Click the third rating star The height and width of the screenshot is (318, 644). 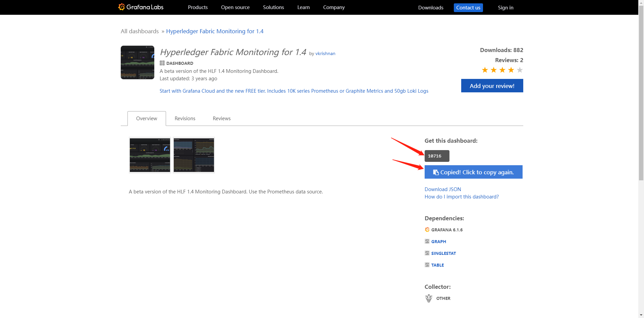502,70
